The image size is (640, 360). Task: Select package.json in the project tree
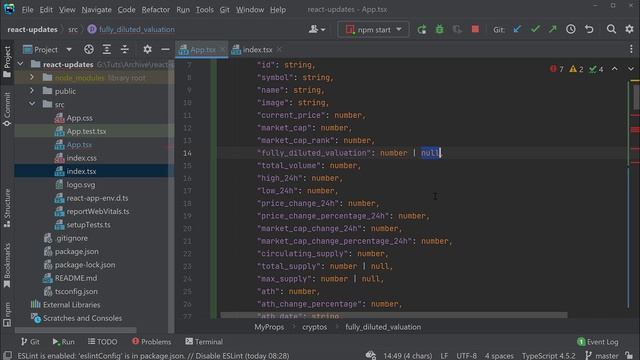[76, 251]
